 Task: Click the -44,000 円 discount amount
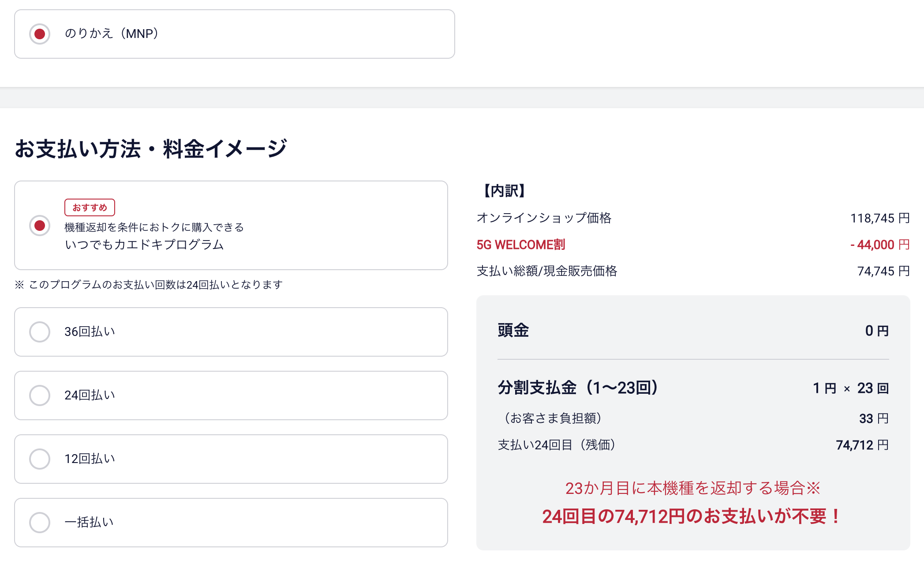[879, 245]
